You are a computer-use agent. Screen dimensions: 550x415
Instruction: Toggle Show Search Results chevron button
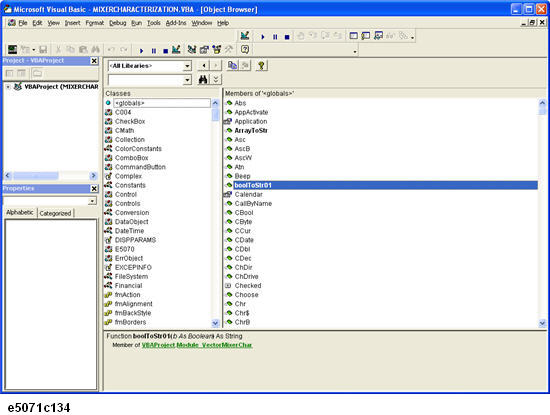(x=216, y=80)
